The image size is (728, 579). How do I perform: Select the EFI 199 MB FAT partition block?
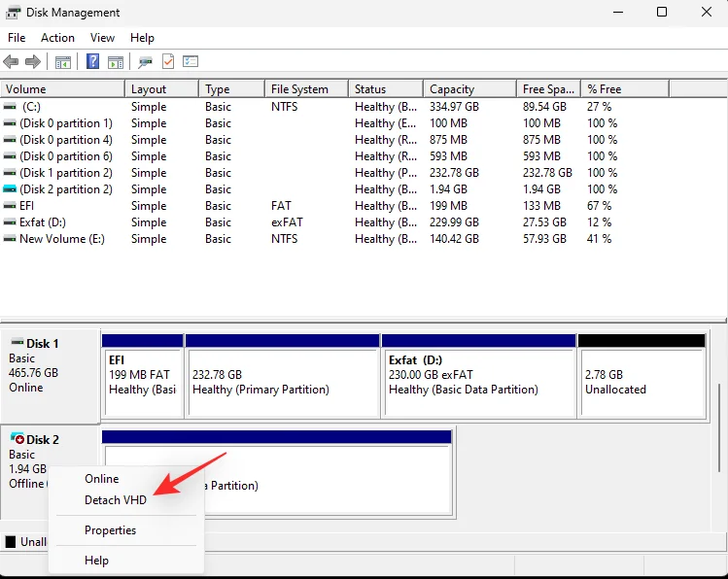[143, 376]
